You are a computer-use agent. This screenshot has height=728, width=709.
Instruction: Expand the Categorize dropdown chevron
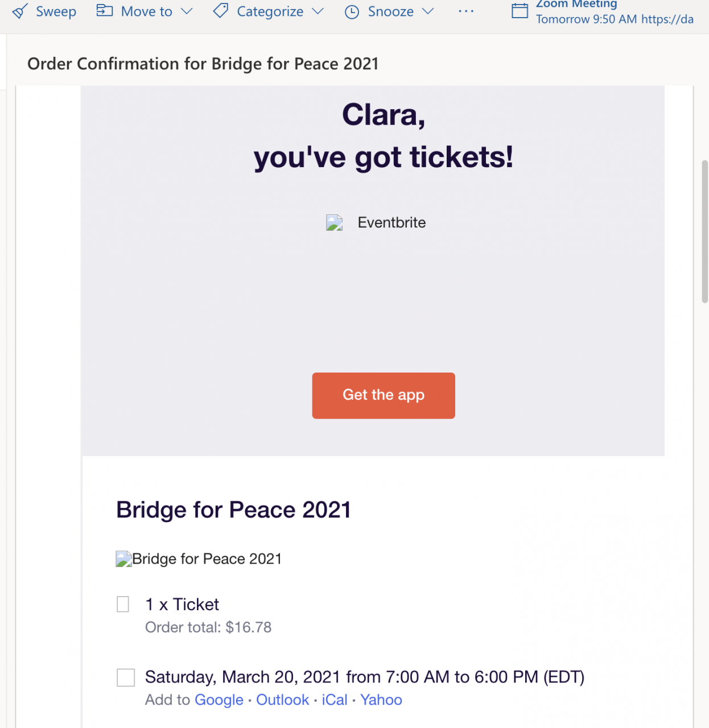pyautogui.click(x=318, y=11)
